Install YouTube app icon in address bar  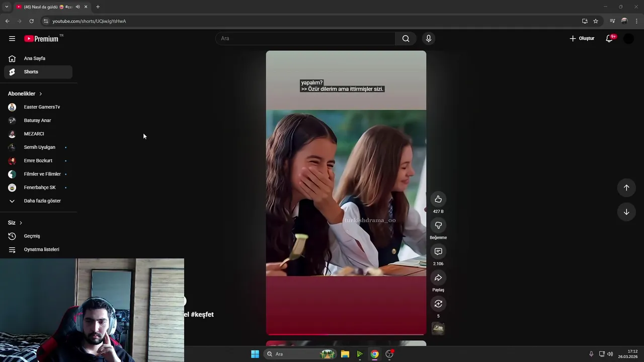[x=585, y=21]
